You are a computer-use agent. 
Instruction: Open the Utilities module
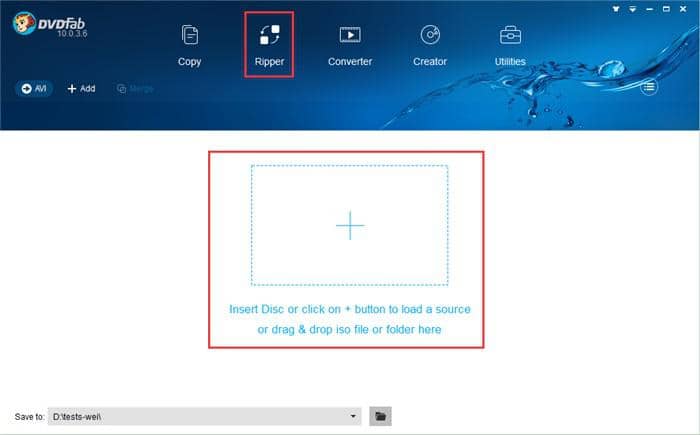(x=510, y=46)
